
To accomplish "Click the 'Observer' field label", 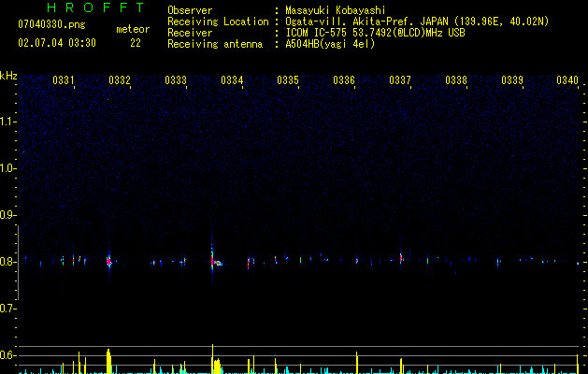I will pos(190,10).
